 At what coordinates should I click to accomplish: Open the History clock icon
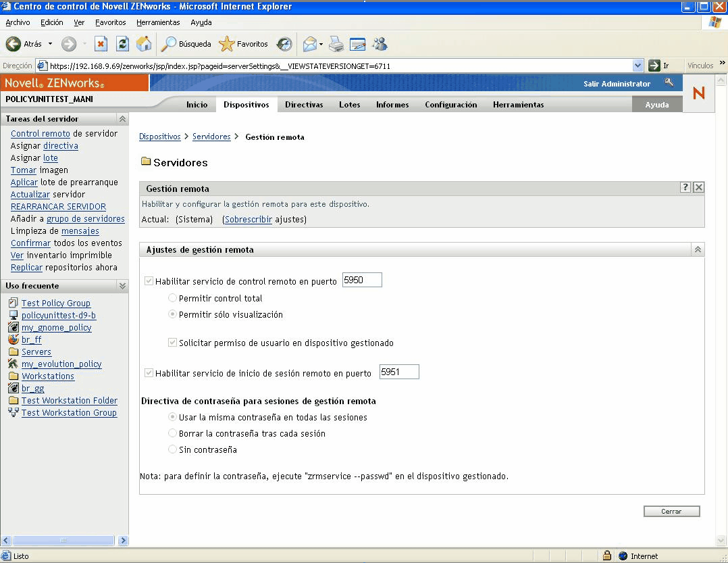click(x=284, y=44)
